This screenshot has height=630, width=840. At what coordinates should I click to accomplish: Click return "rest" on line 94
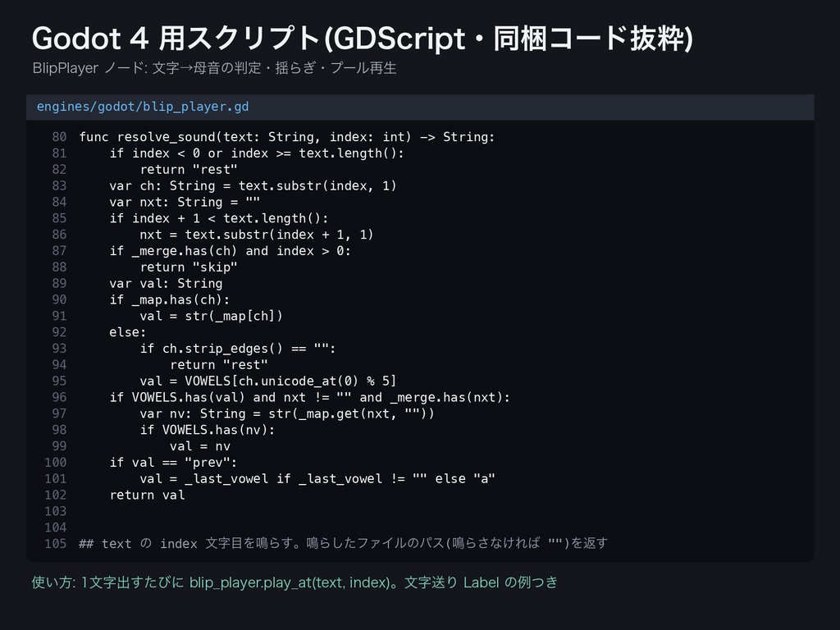[218, 365]
